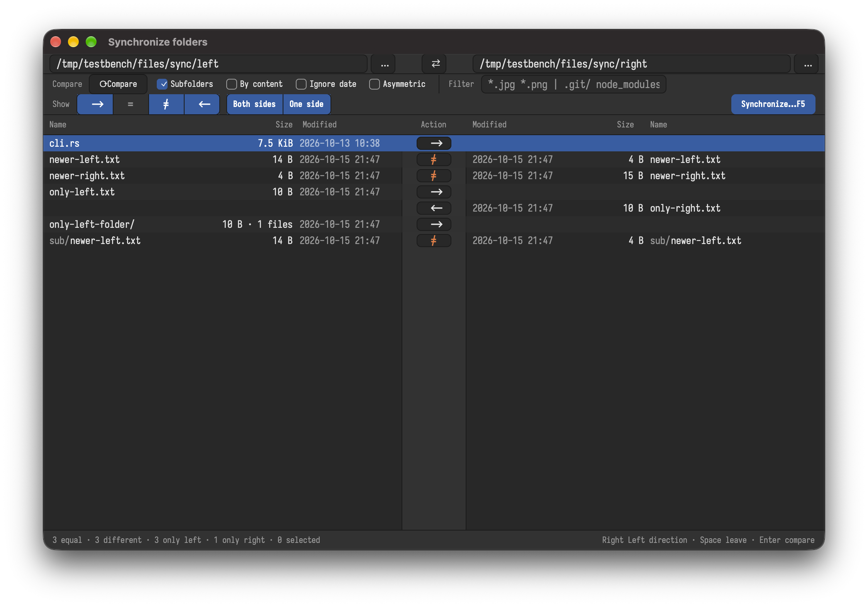Click into the Filter pattern field

pyautogui.click(x=574, y=84)
